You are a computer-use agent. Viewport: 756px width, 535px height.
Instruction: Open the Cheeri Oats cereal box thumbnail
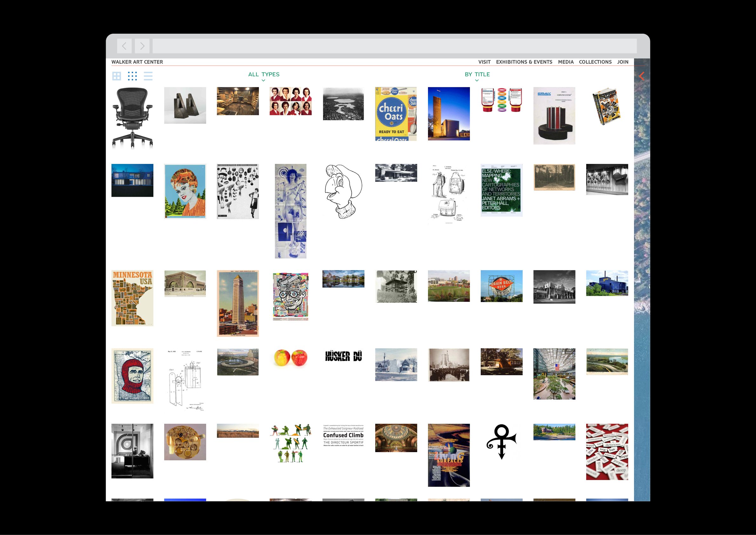pos(396,114)
